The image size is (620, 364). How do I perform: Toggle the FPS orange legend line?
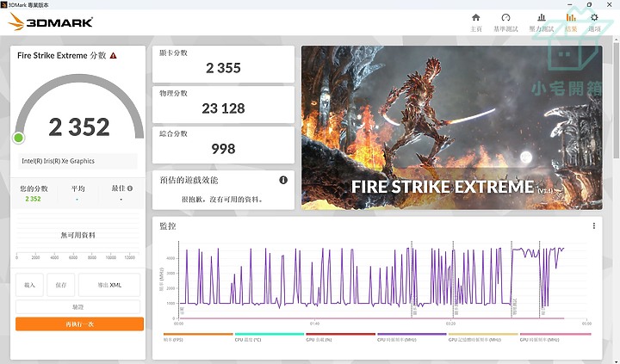tap(198, 337)
